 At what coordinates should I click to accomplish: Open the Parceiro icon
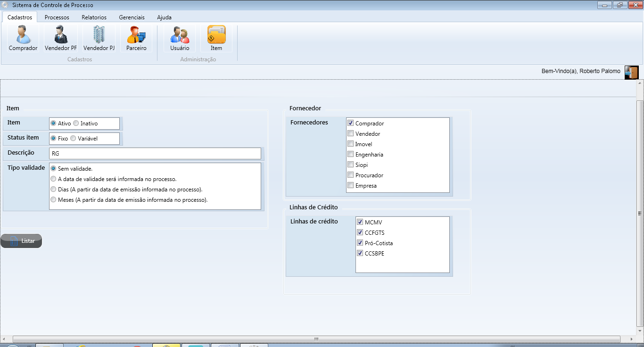pos(136,38)
